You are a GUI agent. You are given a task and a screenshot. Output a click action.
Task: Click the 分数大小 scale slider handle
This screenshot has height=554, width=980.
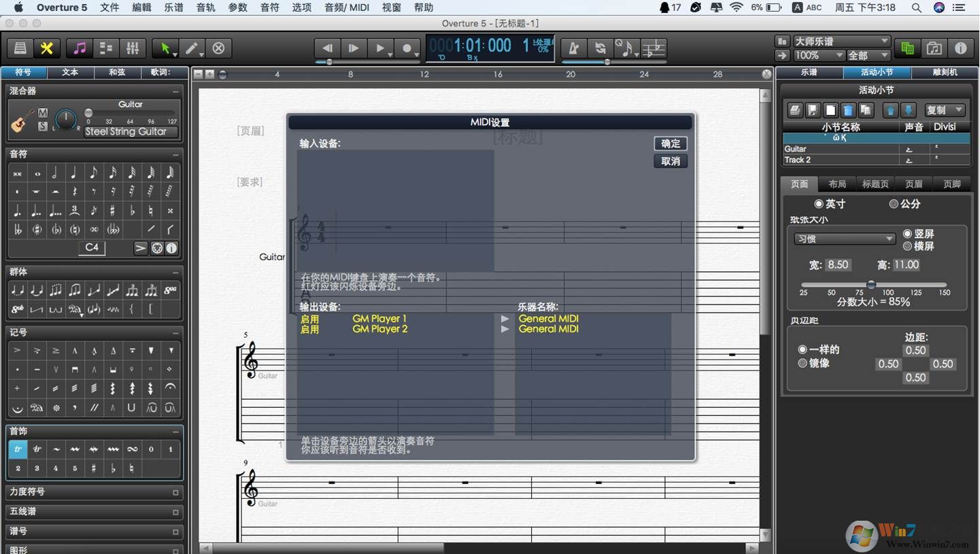[871, 285]
